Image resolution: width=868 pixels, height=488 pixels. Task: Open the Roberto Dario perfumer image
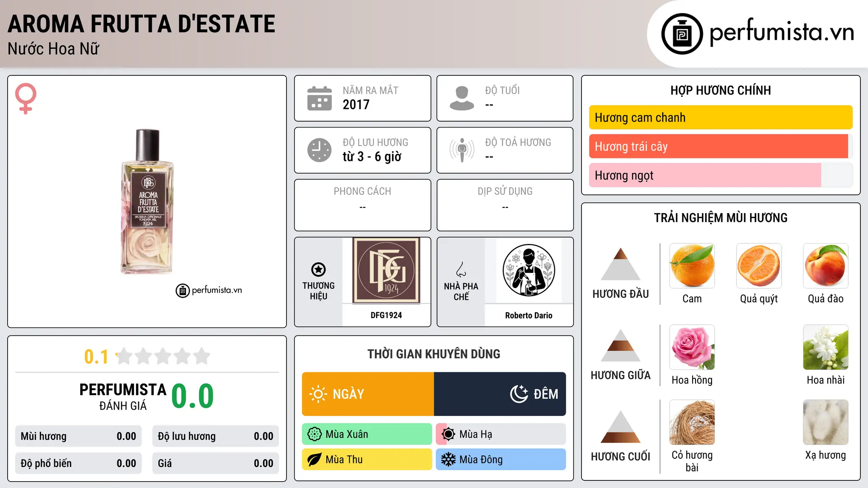tap(529, 270)
